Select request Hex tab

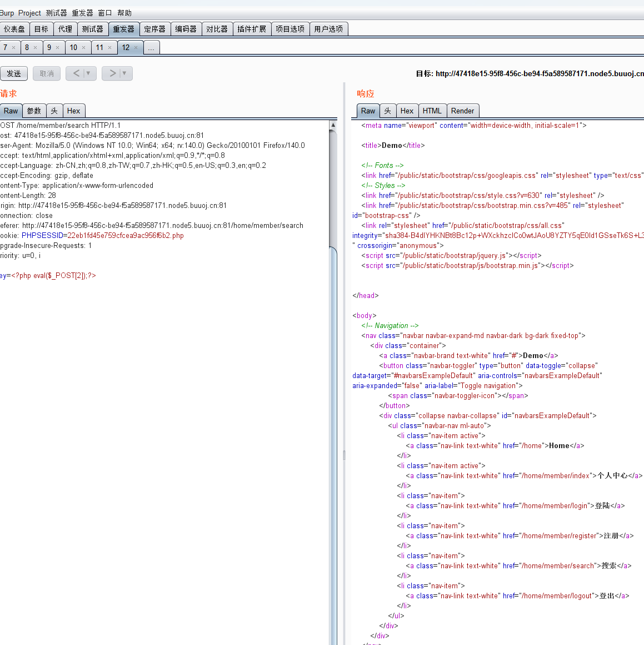coord(73,111)
